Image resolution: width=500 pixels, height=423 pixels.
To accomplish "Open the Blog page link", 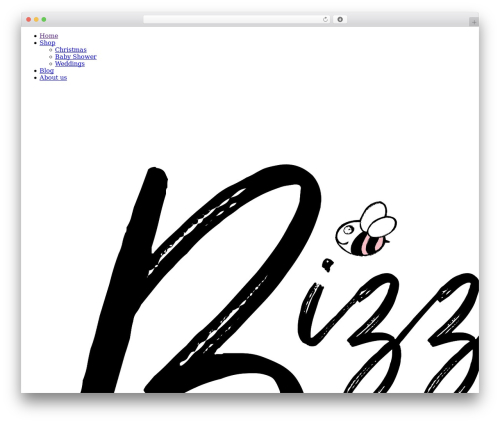I will (x=47, y=71).
